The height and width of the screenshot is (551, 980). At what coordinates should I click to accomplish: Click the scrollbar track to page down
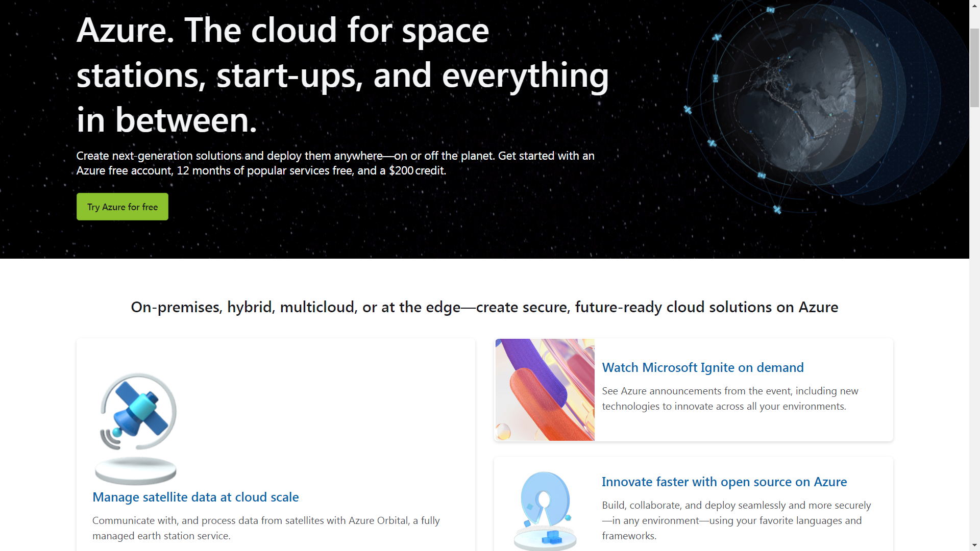(x=974, y=306)
